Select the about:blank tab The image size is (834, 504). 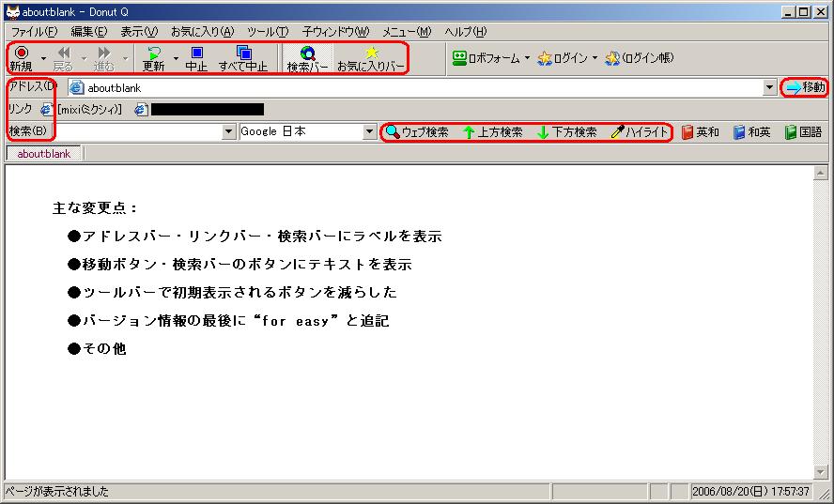tap(44, 154)
